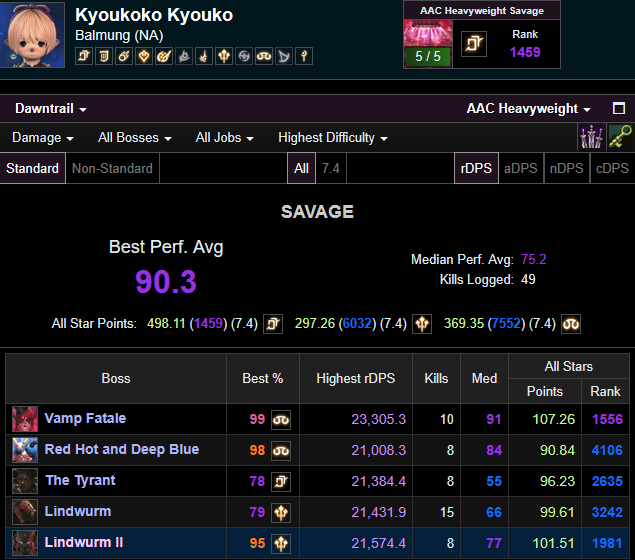Click the Median Perf. Avg value 75.2
635x560 pixels.
(x=534, y=259)
